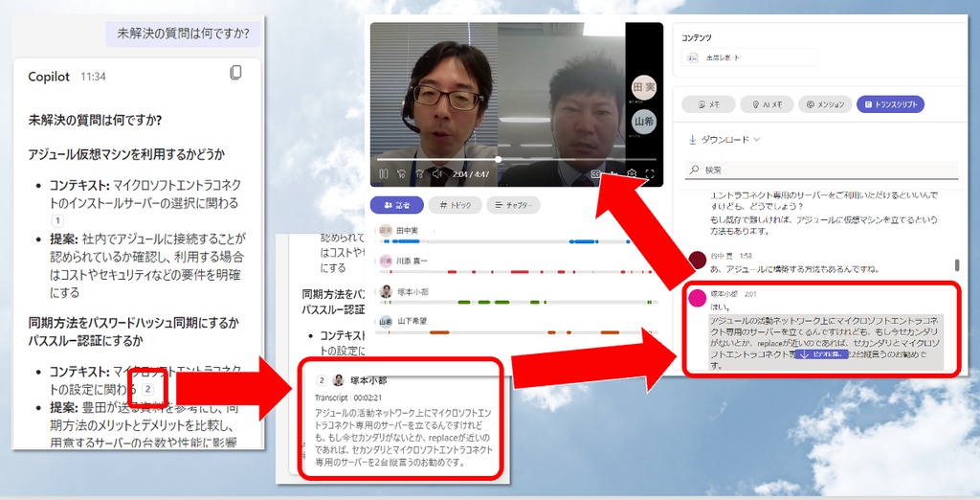Select the トピック topics tab

point(455,205)
